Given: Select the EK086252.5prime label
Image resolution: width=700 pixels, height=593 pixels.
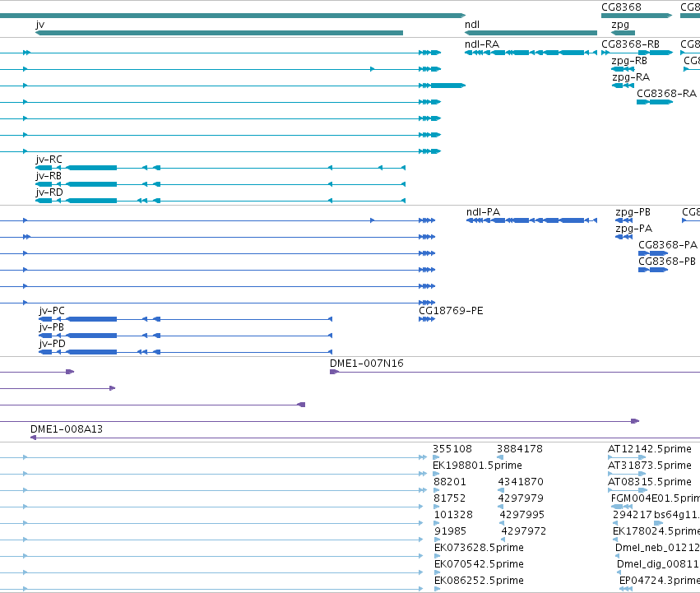Looking at the screenshot, I should (x=479, y=581).
